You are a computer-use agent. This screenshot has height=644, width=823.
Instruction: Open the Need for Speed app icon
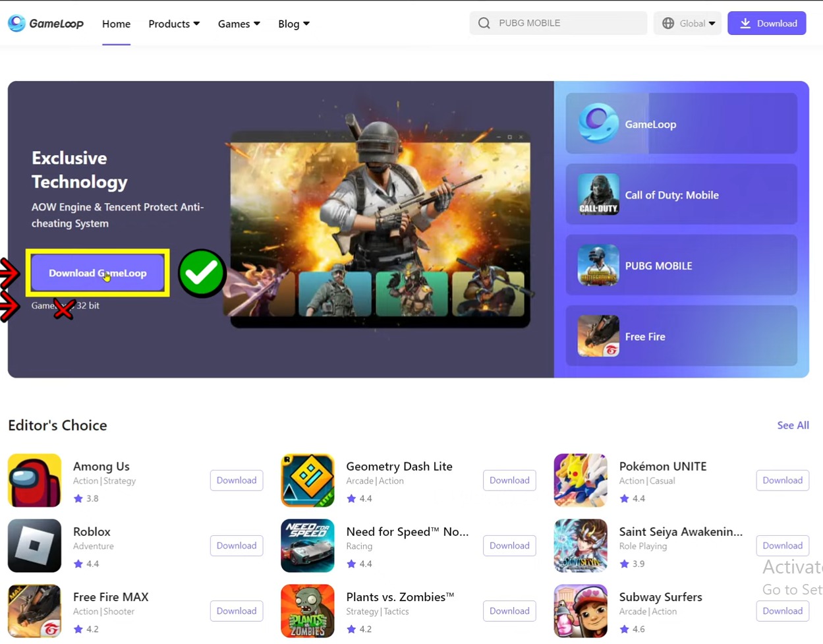click(308, 546)
